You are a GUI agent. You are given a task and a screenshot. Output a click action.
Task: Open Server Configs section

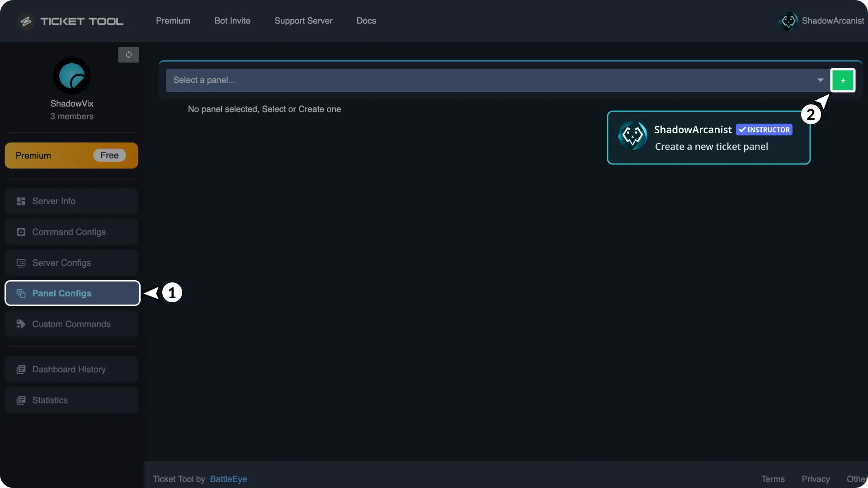tap(71, 263)
